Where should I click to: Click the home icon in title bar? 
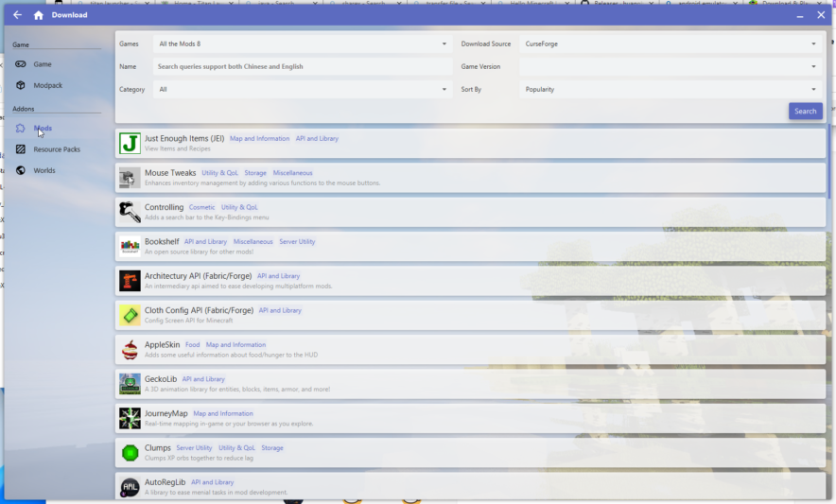point(38,15)
